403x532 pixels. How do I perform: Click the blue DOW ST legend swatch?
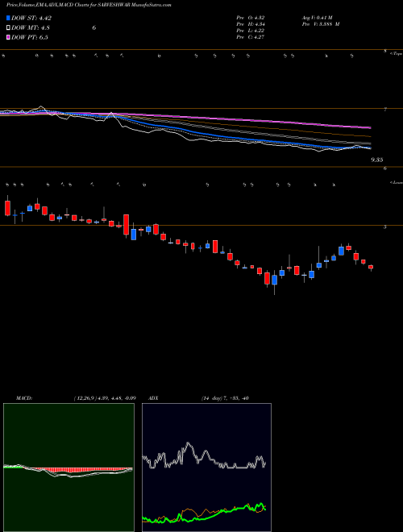9,18
